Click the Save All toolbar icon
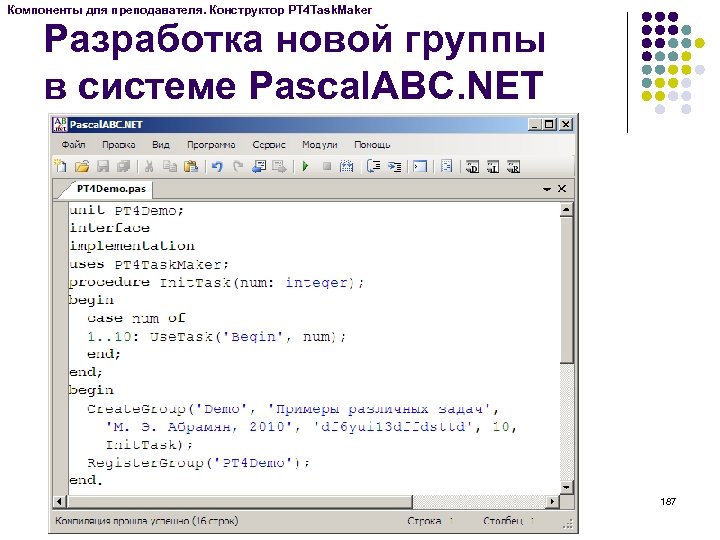The height and width of the screenshot is (540, 720). point(124,166)
